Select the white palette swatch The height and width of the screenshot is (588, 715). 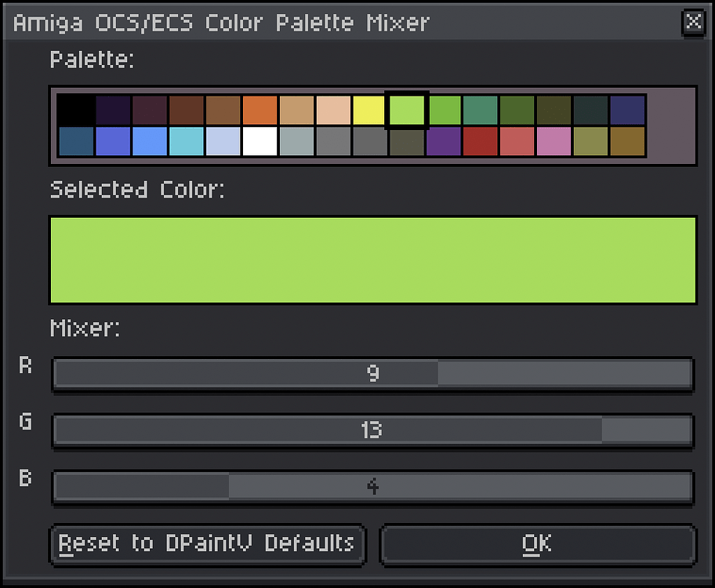coord(260,142)
